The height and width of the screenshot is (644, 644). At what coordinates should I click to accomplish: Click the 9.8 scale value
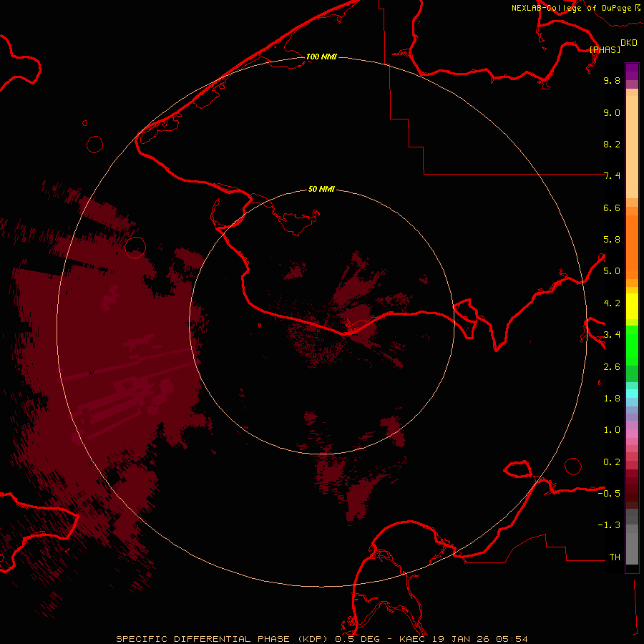(612, 80)
